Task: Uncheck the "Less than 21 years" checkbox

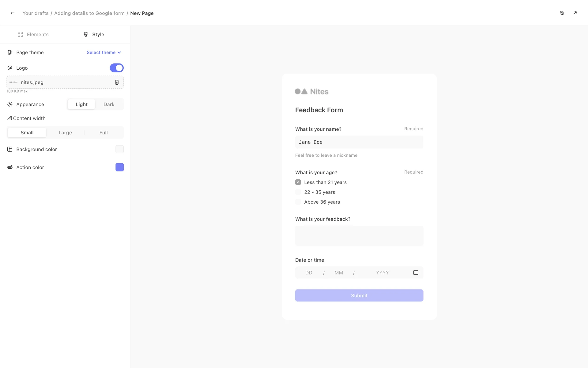Action: tap(298, 182)
